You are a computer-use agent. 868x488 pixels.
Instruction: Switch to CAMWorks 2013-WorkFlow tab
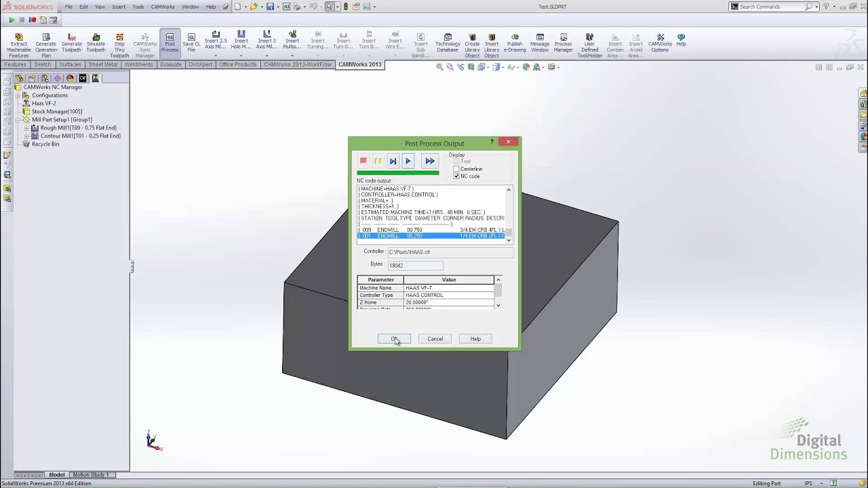298,64
